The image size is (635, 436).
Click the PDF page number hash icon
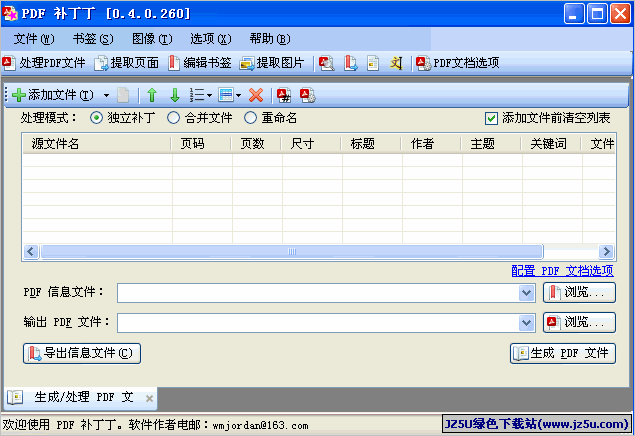point(284,96)
